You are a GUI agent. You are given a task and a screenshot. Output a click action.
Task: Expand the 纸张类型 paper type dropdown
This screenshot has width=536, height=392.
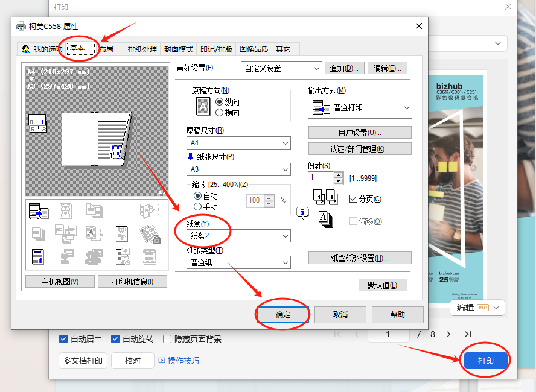(238, 262)
